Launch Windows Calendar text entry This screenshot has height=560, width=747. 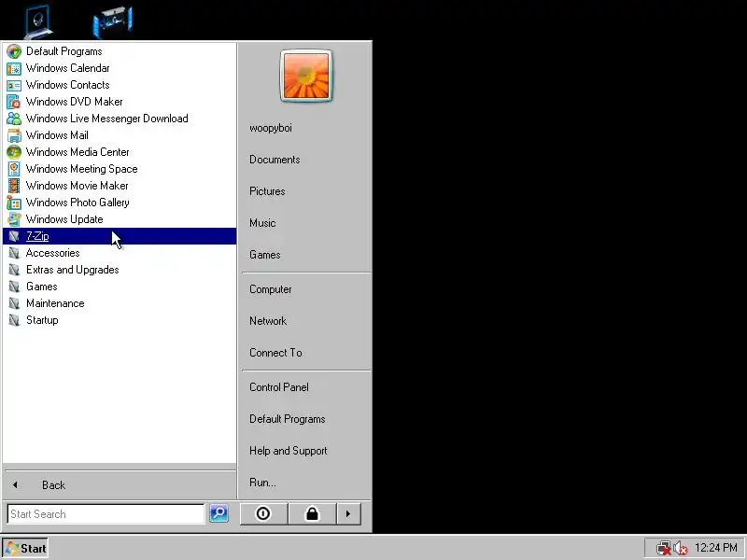point(67,68)
